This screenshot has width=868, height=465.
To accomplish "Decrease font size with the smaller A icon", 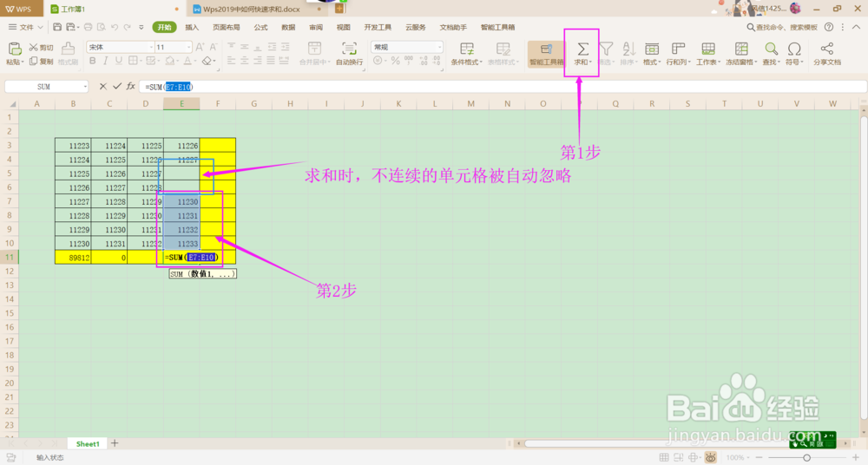I will click(x=213, y=47).
